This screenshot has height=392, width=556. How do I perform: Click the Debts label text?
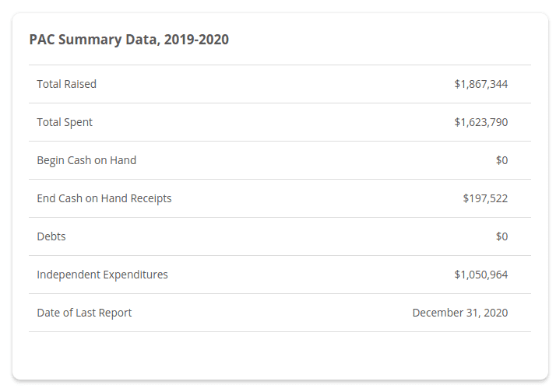pyautogui.click(x=51, y=236)
